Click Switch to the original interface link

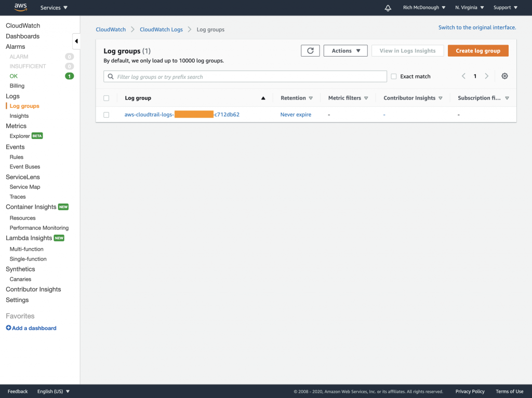[476, 26]
